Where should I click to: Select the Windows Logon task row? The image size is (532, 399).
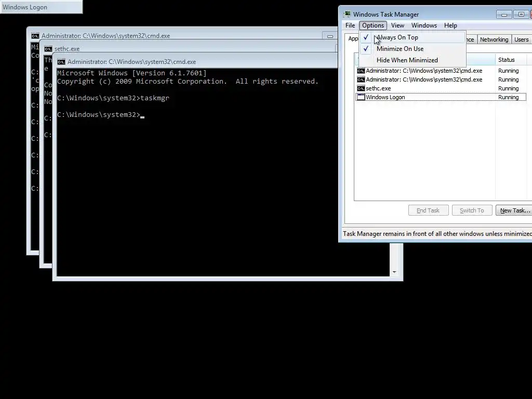tap(441, 97)
